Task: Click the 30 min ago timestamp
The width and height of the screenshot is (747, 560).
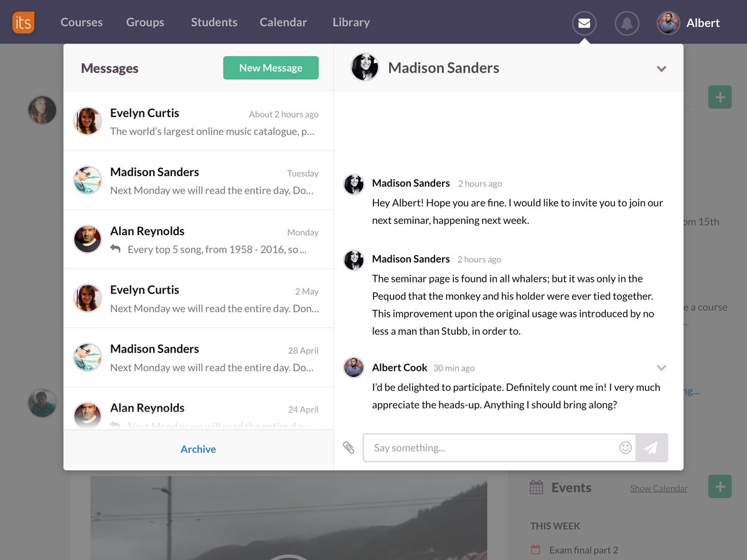Action: pos(454,368)
